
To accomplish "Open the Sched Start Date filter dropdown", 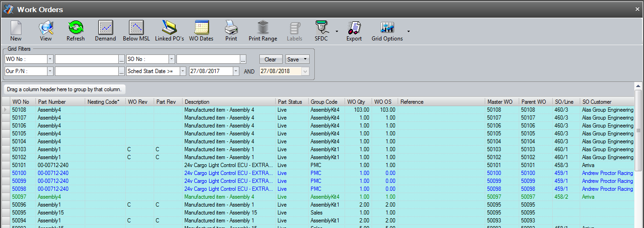I will (183, 71).
